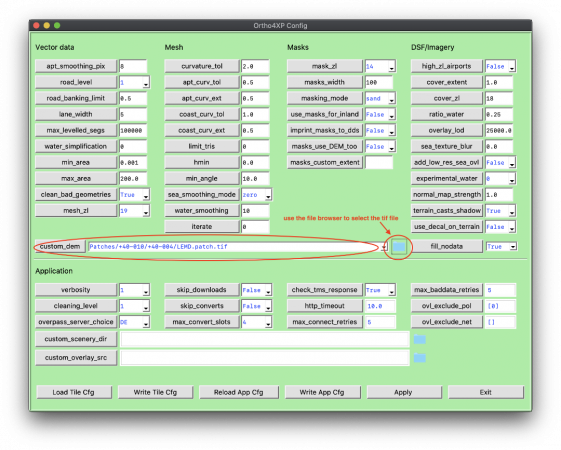Open the mesh_zl dropdown

pos(146,211)
